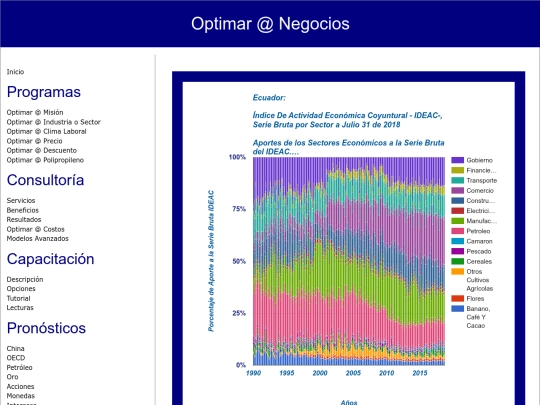Open Opciones training link

21,289
